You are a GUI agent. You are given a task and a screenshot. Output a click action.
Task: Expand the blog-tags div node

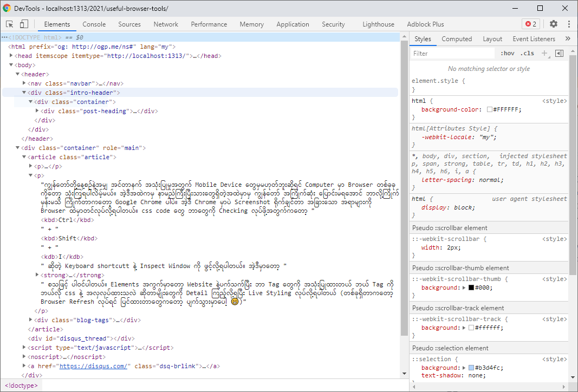pyautogui.click(x=30, y=320)
